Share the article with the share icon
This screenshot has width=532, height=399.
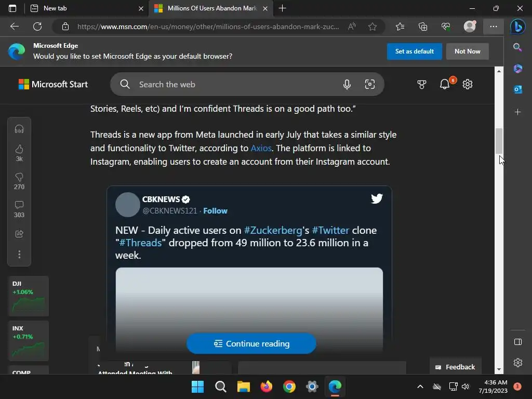19,234
